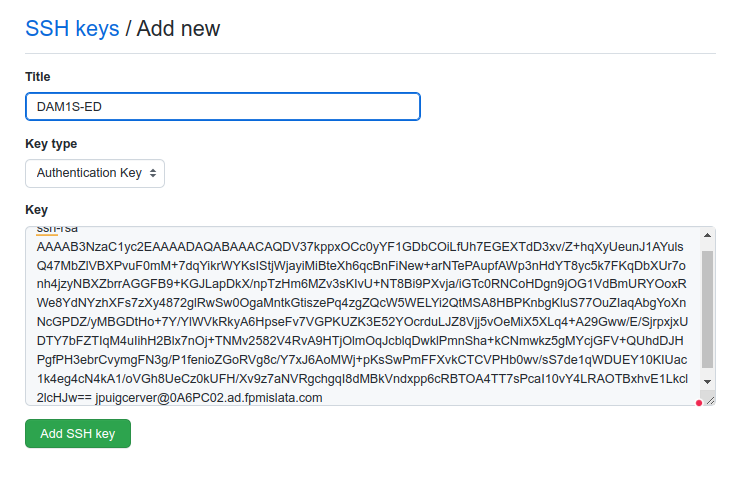
Task: Click the Key textarea scrollbar up arrow
Action: (707, 235)
